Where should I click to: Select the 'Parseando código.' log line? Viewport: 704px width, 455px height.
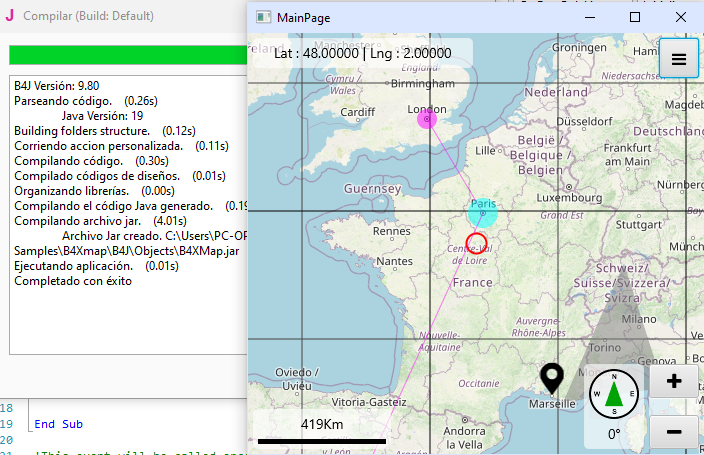86,101
